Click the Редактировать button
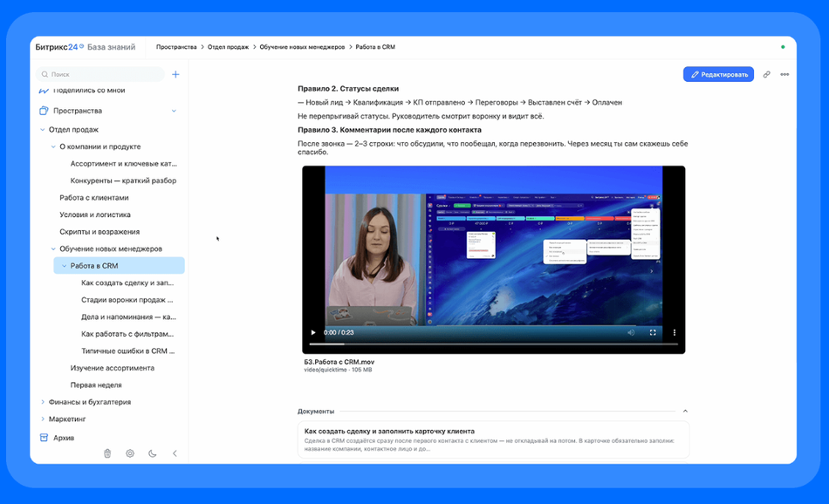The height and width of the screenshot is (504, 829). 718,74
